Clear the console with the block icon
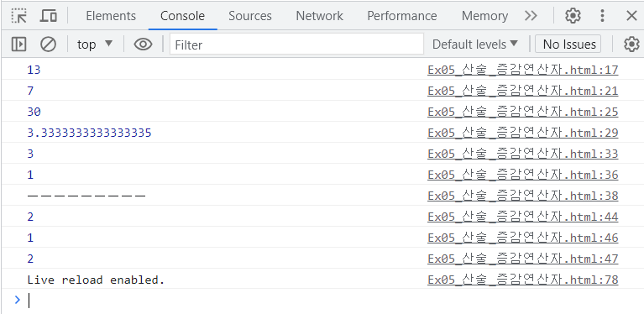644x314 pixels. point(48,44)
